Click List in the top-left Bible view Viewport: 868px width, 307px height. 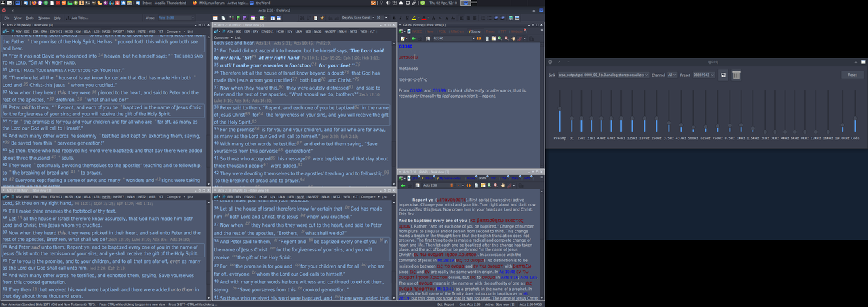(190, 31)
